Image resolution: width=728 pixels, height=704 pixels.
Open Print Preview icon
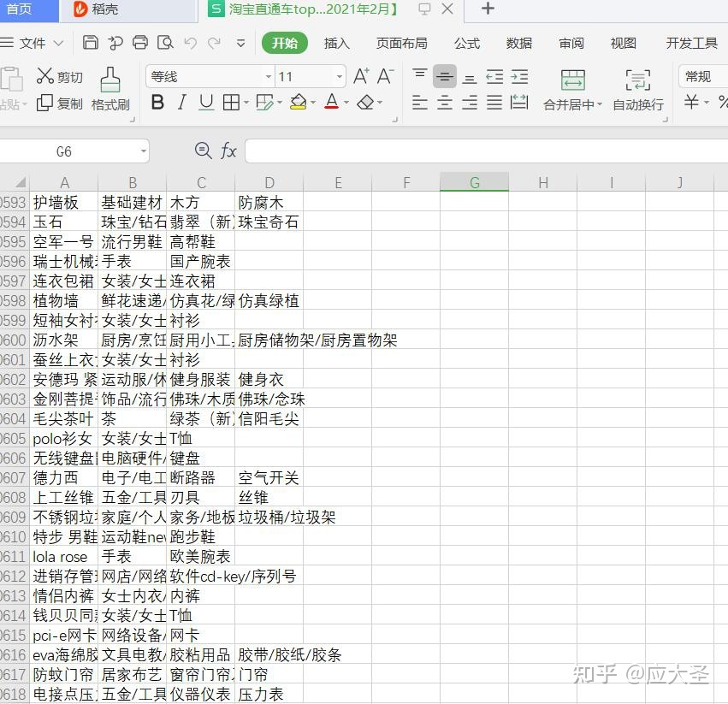[x=165, y=43]
